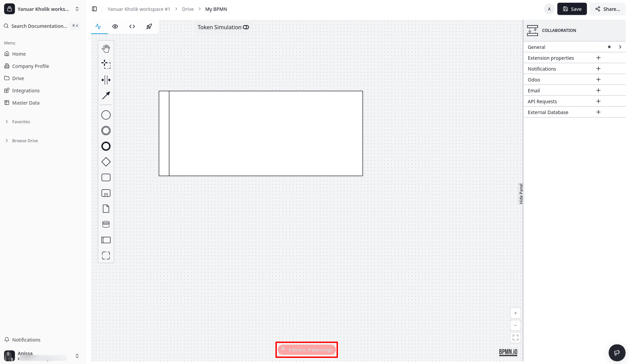The height and width of the screenshot is (364, 629).
Task: Toggle the left sidebar panel
Action: click(x=94, y=9)
